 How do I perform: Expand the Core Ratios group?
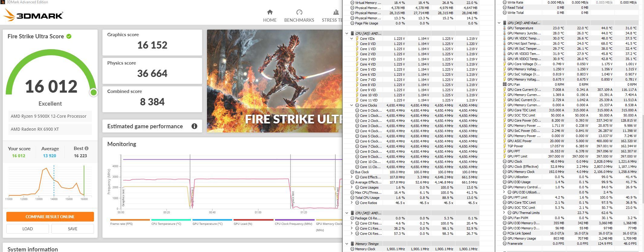click(351, 203)
